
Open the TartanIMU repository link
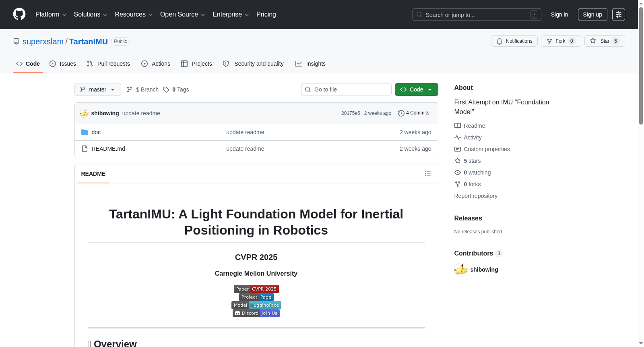tap(89, 42)
